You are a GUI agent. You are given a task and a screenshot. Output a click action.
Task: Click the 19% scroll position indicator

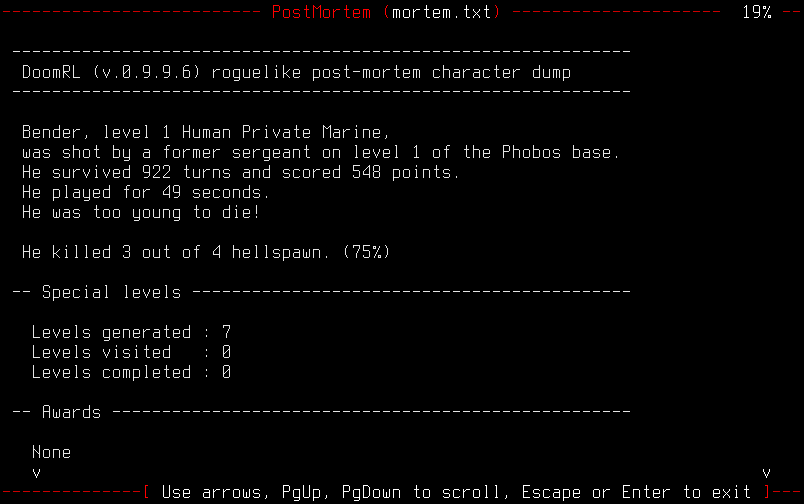coord(756,12)
